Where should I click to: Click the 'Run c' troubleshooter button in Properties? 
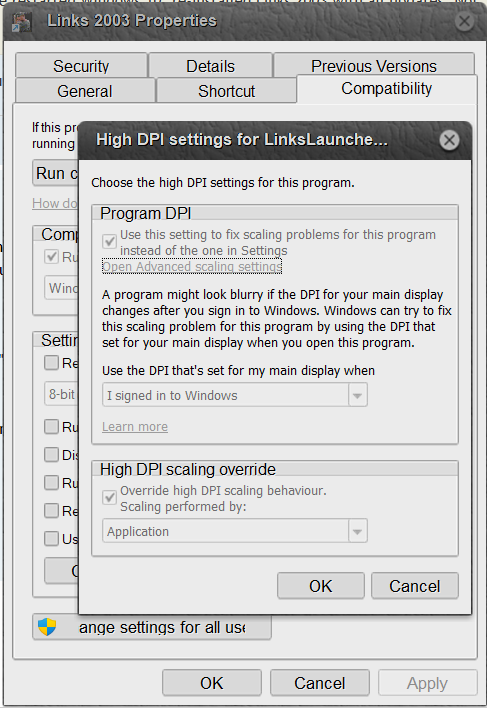coord(55,173)
